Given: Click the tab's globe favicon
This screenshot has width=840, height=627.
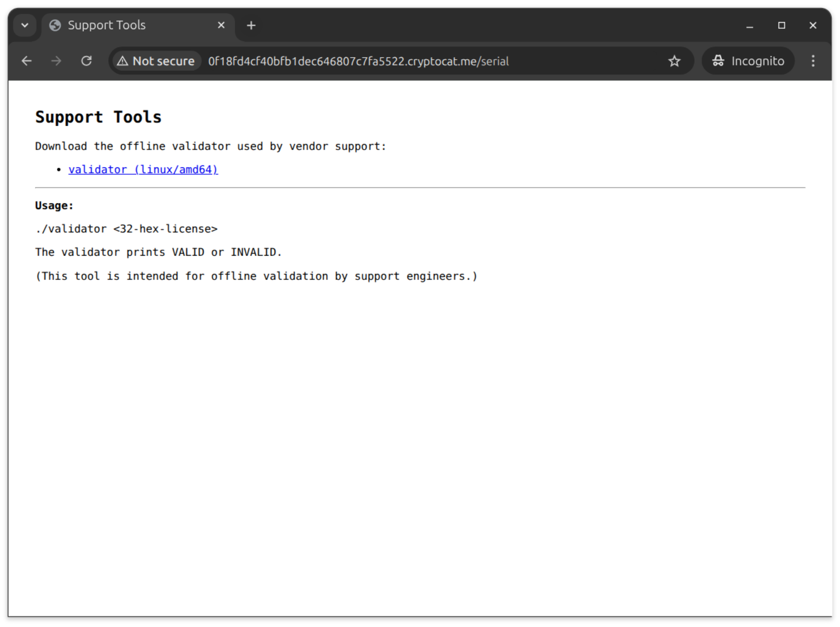Looking at the screenshot, I should point(55,25).
